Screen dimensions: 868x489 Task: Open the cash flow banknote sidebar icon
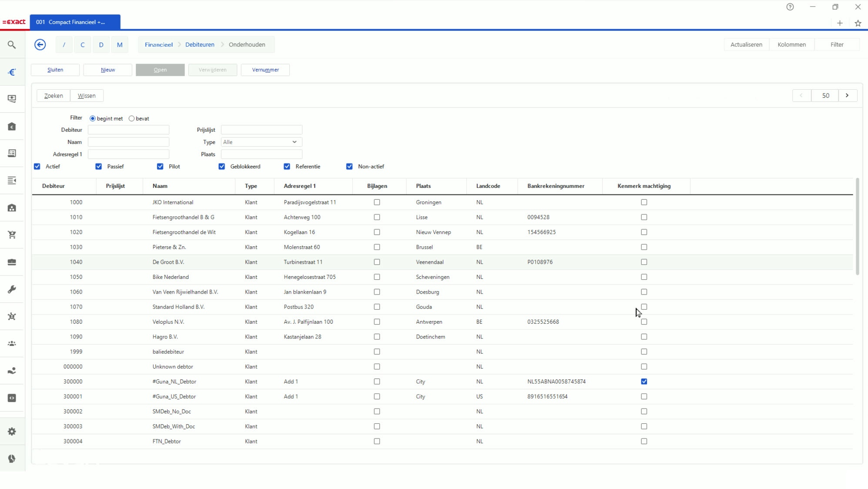click(12, 99)
